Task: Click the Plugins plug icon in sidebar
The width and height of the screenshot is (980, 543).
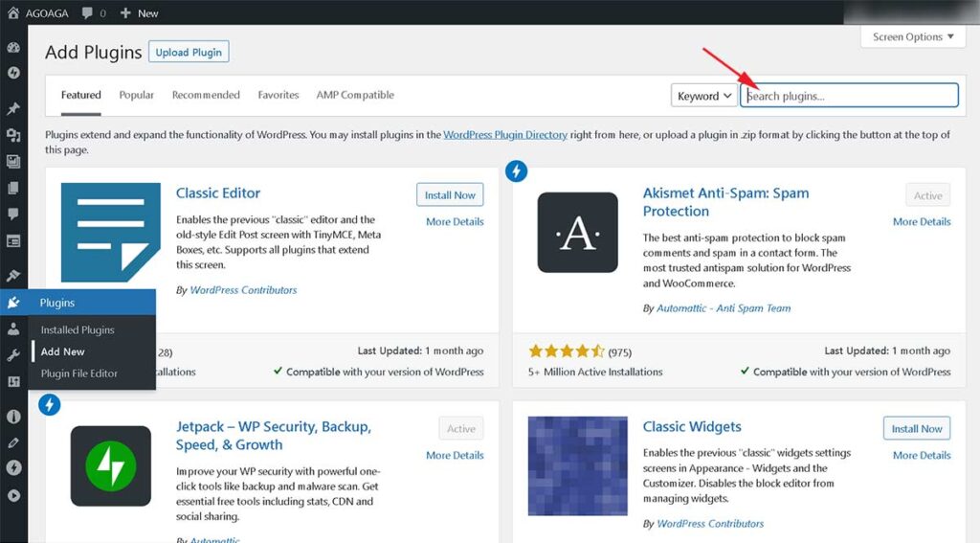Action: [x=13, y=303]
